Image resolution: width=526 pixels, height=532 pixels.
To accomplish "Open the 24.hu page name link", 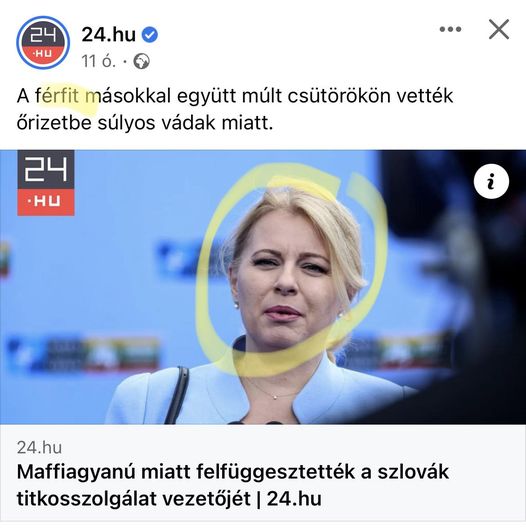I will (x=109, y=35).
